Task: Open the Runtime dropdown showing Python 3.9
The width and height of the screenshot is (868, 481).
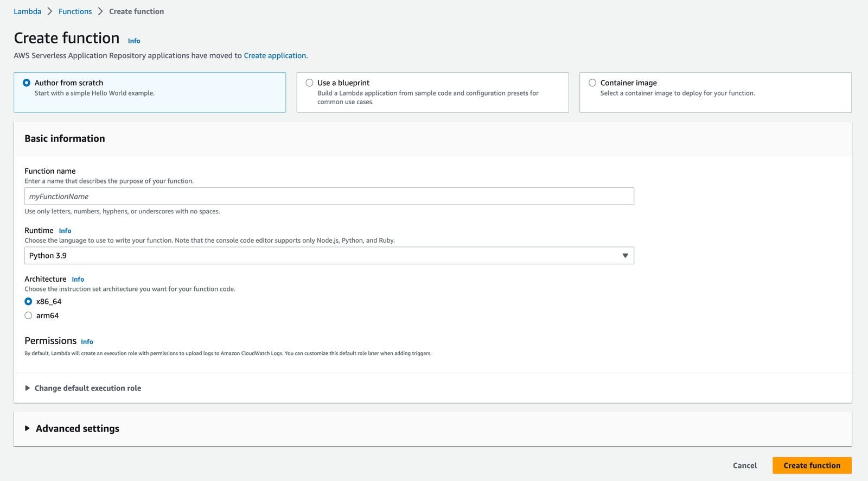Action: click(329, 256)
